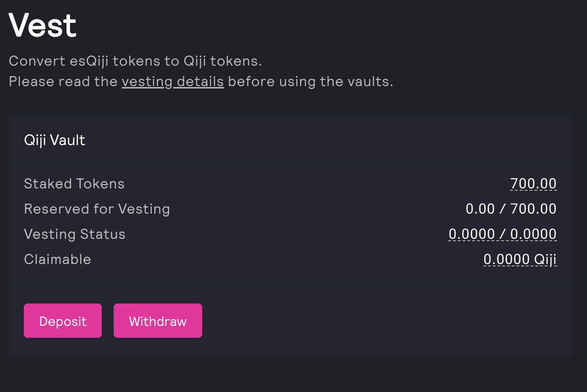Click the Reserved for Vesting label
Screen dimensions: 587x392
click(x=97, y=209)
